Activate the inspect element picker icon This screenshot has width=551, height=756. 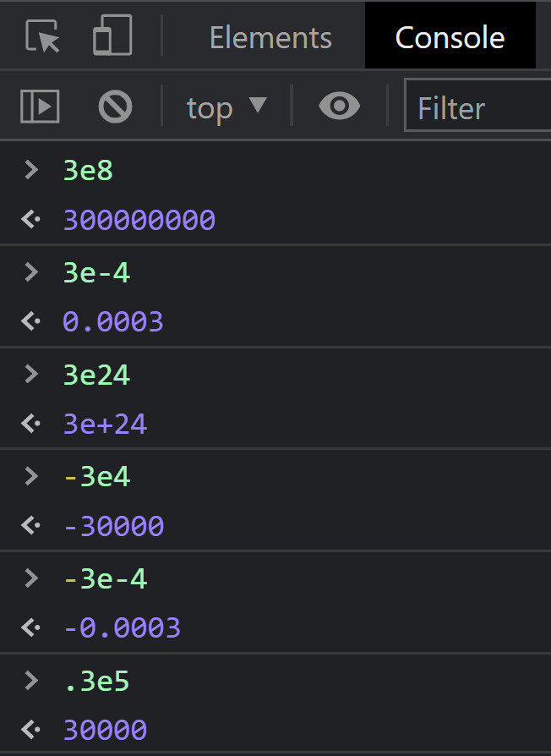click(42, 37)
